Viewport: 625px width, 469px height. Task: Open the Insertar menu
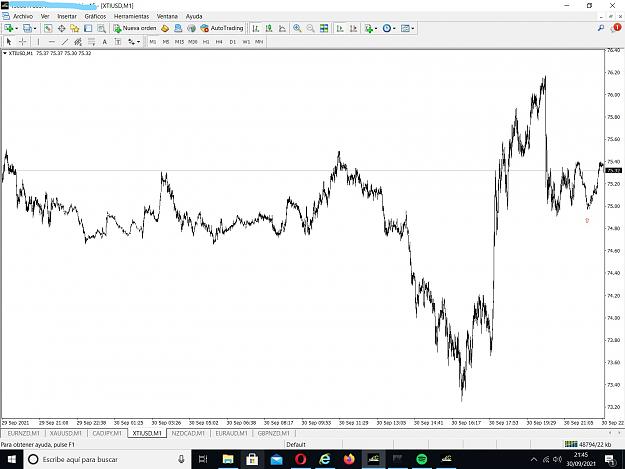pos(67,16)
